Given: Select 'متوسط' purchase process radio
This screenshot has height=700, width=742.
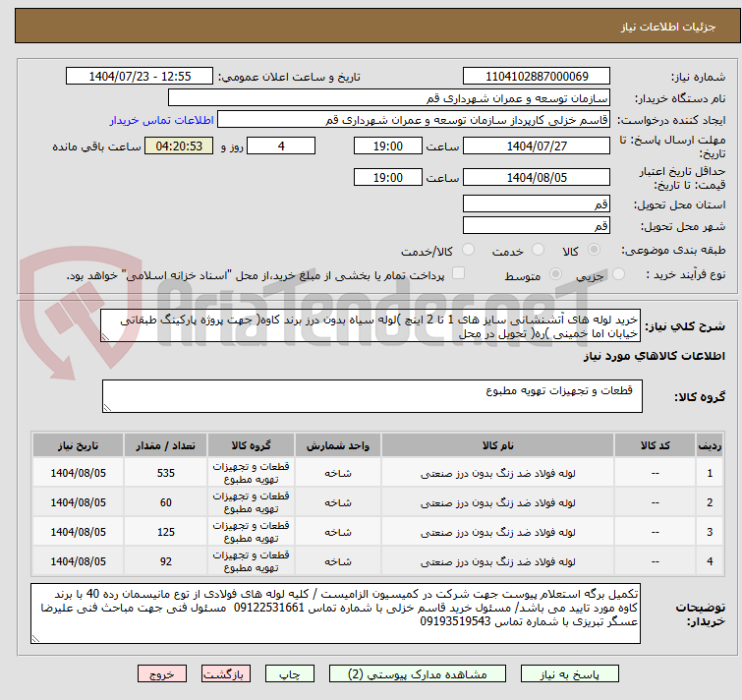Looking at the screenshot, I should coord(556,275).
